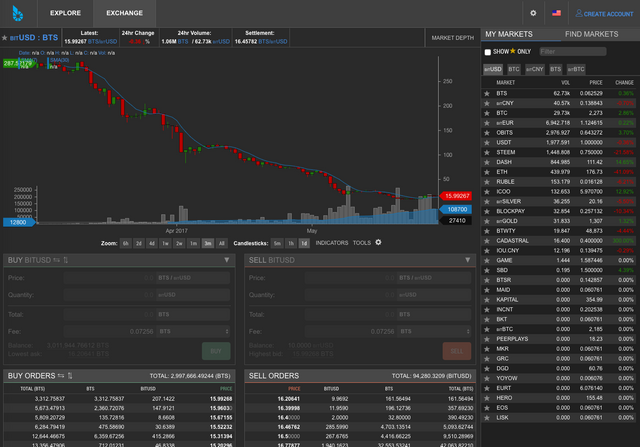Set chart zoom to 6h

pos(126,243)
